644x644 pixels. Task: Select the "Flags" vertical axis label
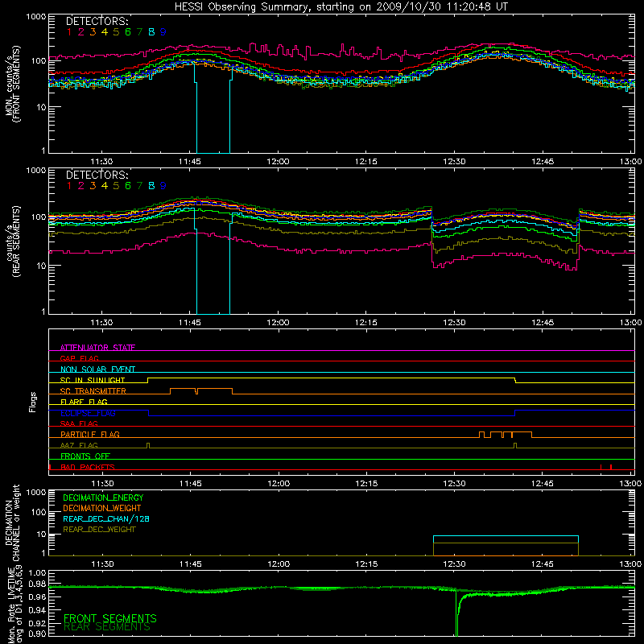[33, 402]
